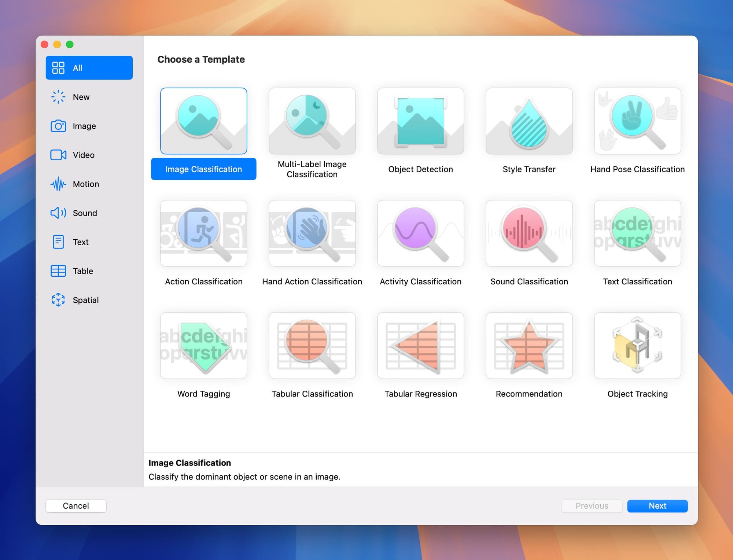733x560 pixels.
Task: Select the Word Tagging template icon
Action: pos(203,345)
